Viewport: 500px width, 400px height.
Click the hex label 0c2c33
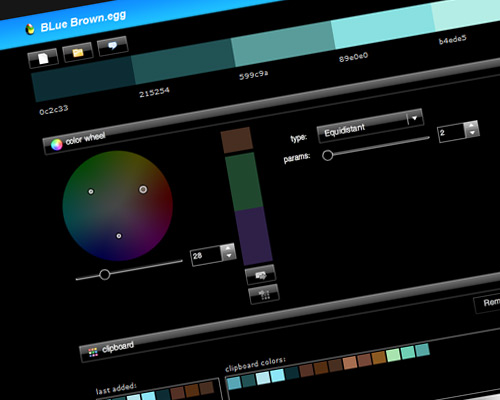[x=54, y=110]
